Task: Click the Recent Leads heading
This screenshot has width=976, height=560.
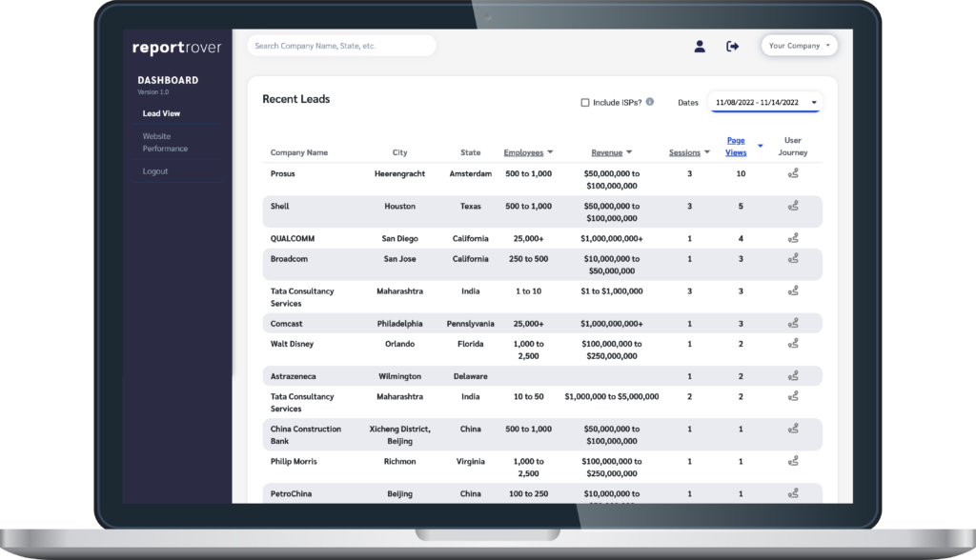Action: point(296,99)
